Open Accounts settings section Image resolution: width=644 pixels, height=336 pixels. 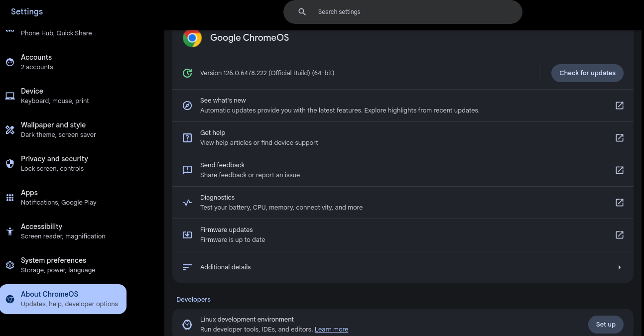37,62
